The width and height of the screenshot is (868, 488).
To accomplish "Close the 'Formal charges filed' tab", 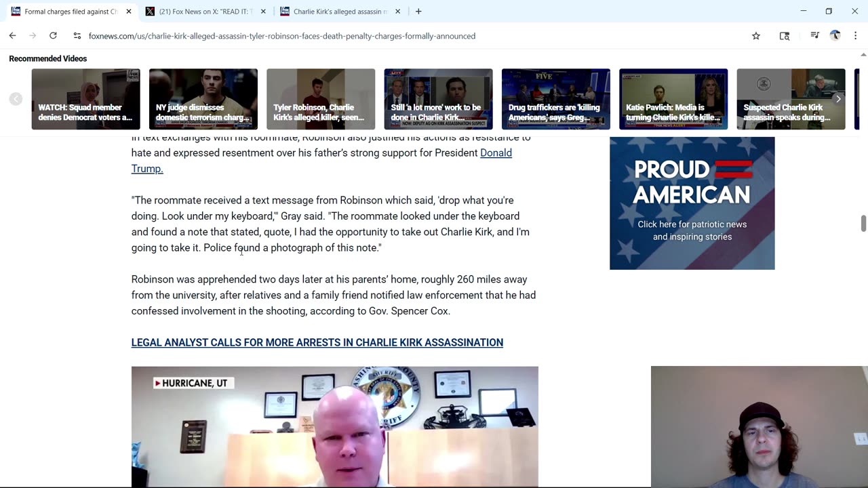I will [129, 12].
